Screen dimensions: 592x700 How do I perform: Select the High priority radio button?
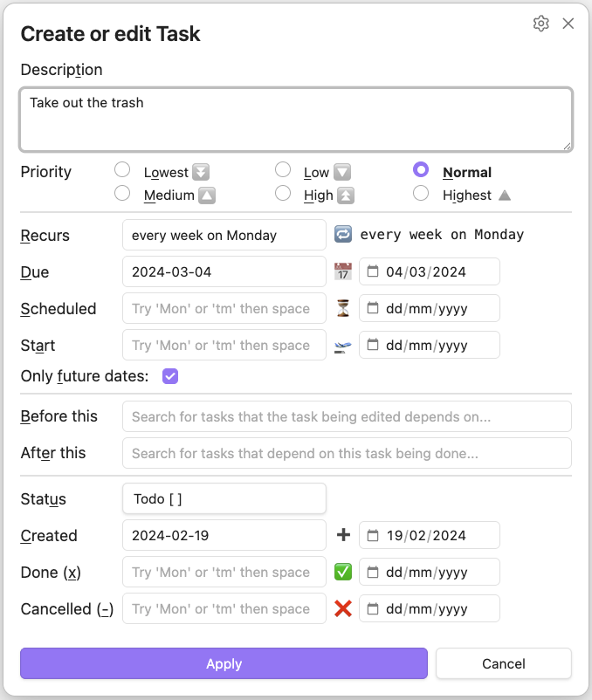tap(283, 194)
